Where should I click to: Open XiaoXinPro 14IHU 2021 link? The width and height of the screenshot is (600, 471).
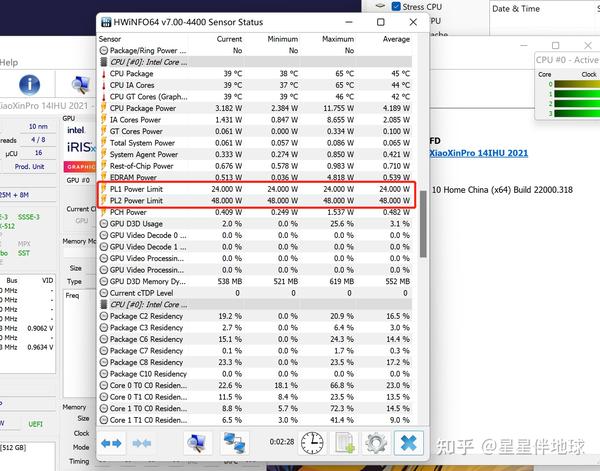[478, 153]
